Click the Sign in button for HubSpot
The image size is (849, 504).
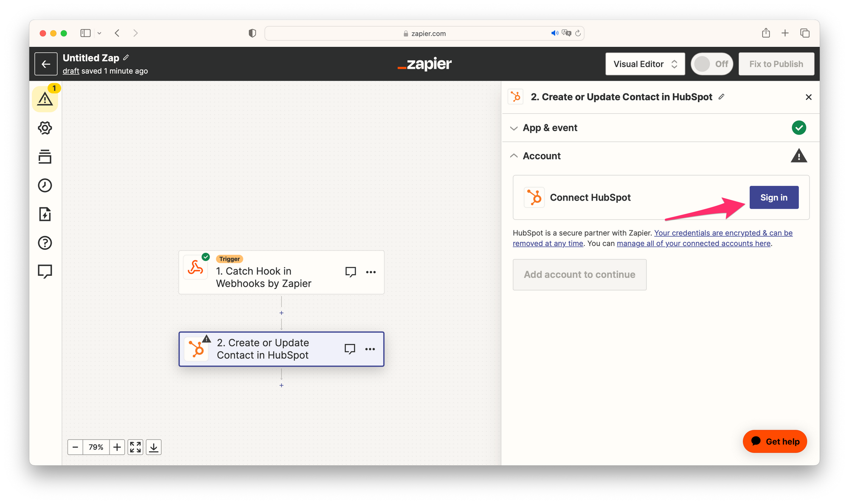point(774,197)
